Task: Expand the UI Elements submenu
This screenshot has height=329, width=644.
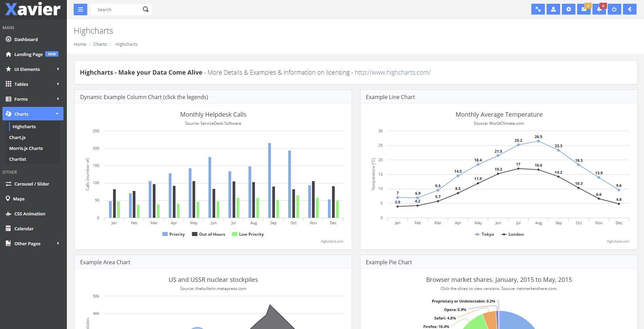Action: pos(33,69)
